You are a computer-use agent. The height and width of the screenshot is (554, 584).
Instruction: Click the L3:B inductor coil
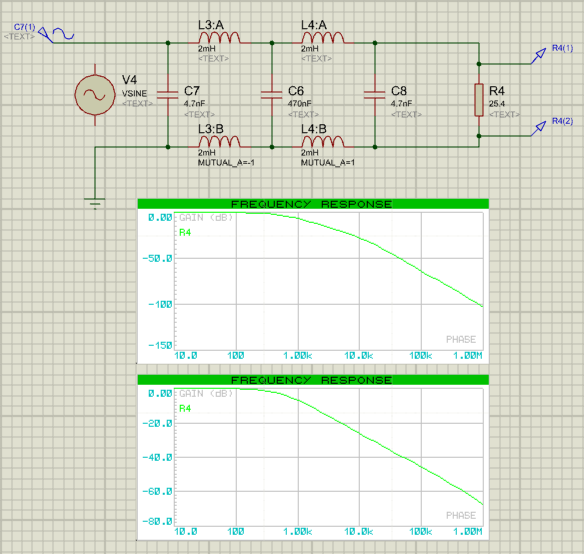(x=219, y=142)
